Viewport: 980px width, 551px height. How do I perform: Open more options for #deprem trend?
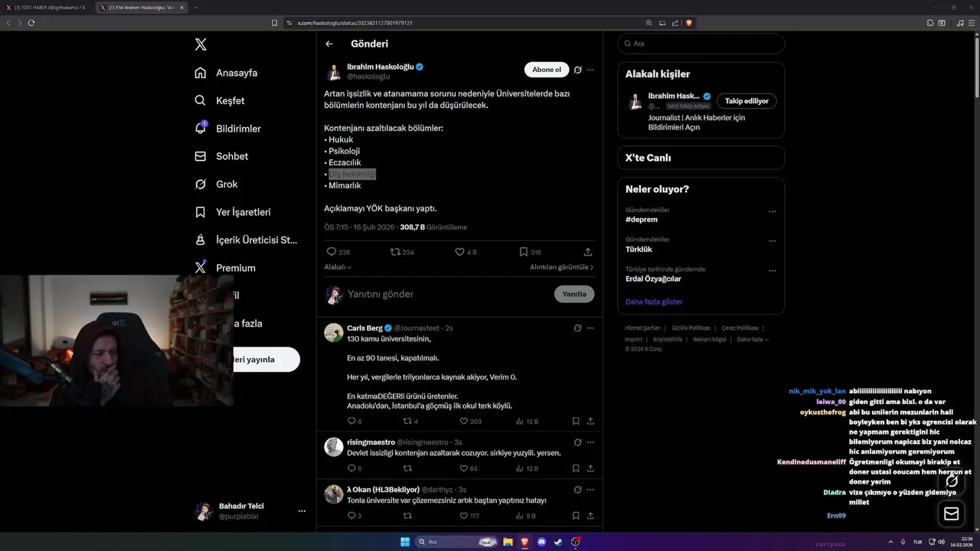[772, 211]
